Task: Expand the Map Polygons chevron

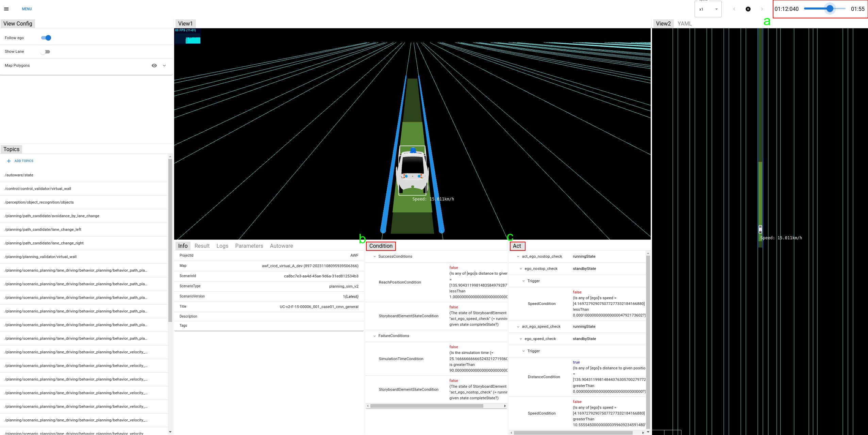Action: (x=164, y=65)
